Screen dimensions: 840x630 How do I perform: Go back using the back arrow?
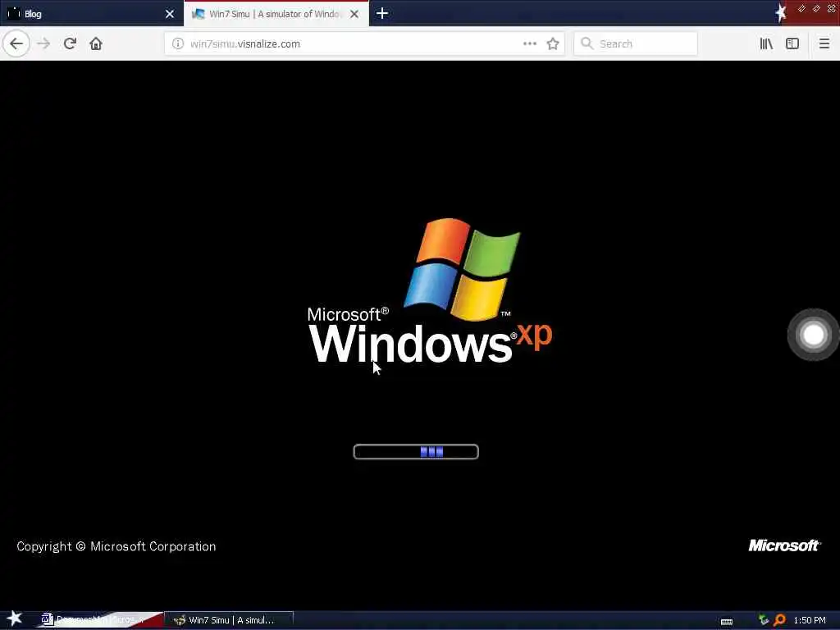coord(16,43)
